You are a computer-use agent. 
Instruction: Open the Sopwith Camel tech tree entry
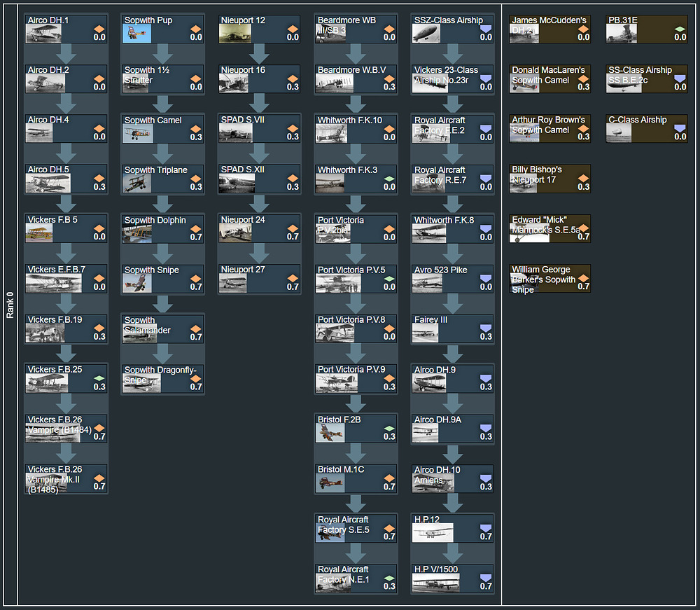163,129
